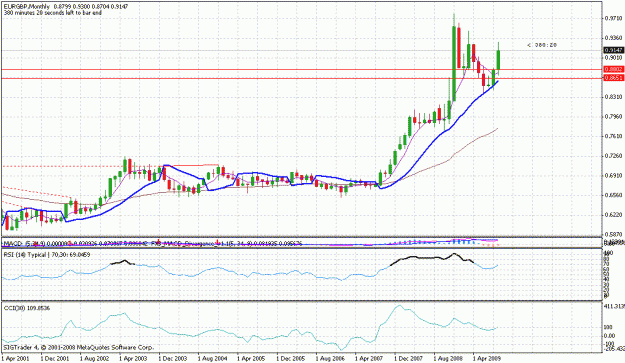Click the 0.5870 price scale label
The image size is (625, 363).
tap(614, 234)
